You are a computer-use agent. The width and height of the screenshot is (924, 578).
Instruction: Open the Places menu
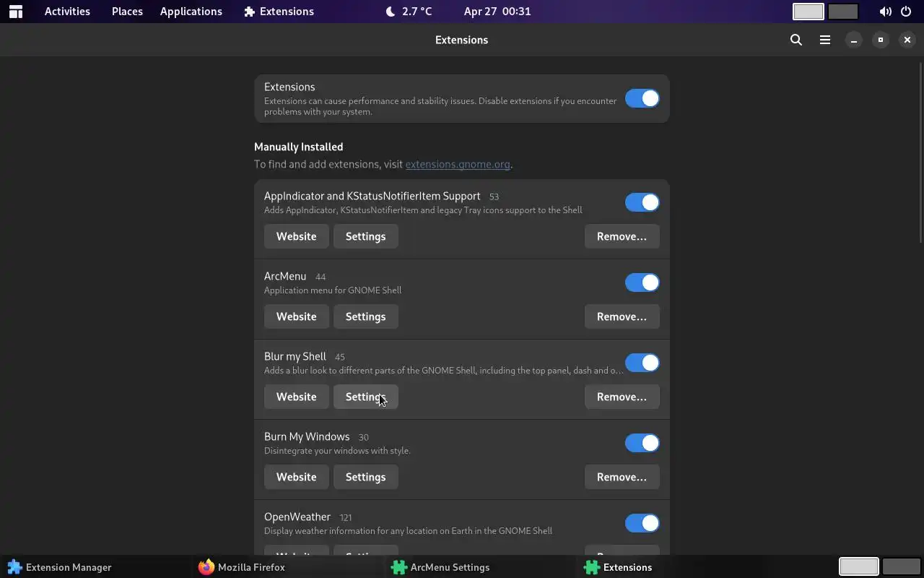pos(127,12)
